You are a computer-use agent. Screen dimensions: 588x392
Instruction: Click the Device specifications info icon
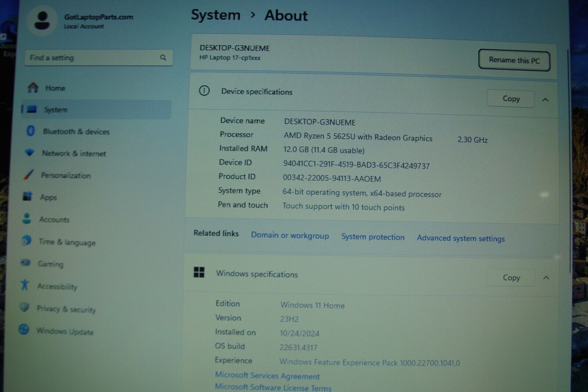coord(204,90)
